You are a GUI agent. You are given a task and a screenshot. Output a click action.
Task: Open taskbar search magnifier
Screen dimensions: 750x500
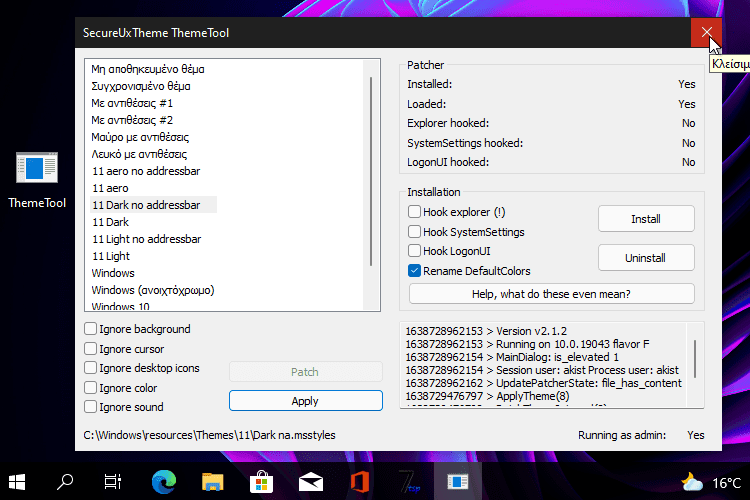(x=65, y=482)
